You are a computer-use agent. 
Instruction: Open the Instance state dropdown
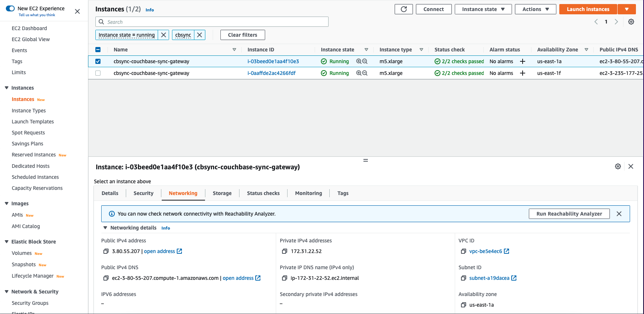coord(483,9)
